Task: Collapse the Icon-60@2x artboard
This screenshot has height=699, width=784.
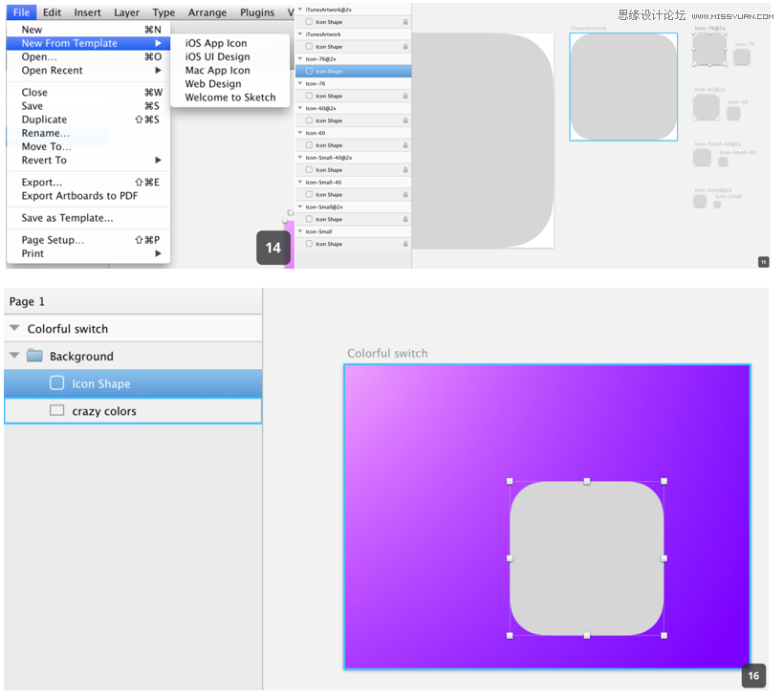Action: (x=300, y=108)
